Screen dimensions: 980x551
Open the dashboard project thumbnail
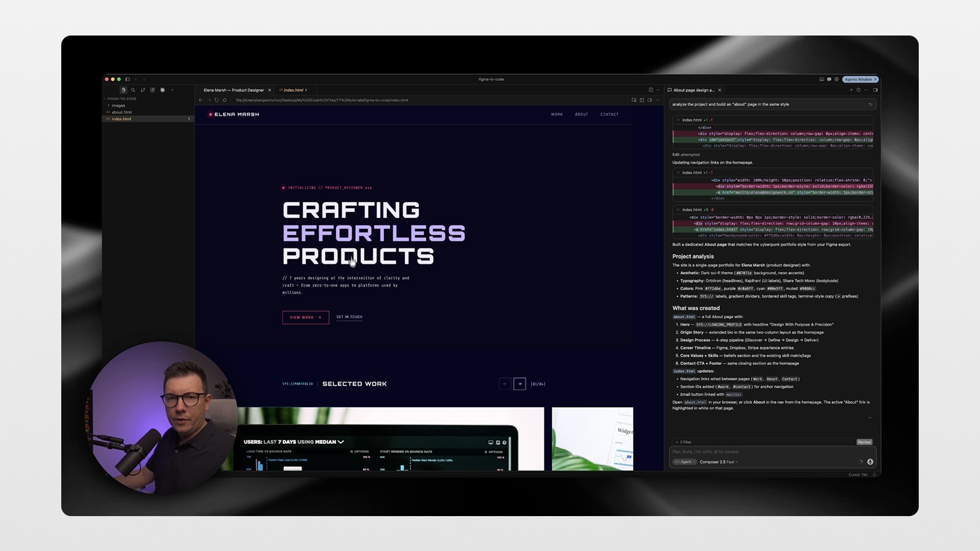pos(390,439)
